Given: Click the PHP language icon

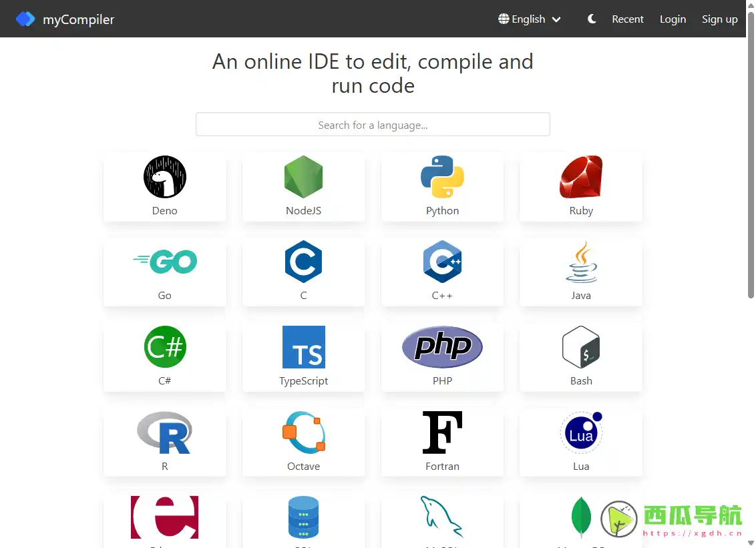Looking at the screenshot, I should tap(442, 347).
